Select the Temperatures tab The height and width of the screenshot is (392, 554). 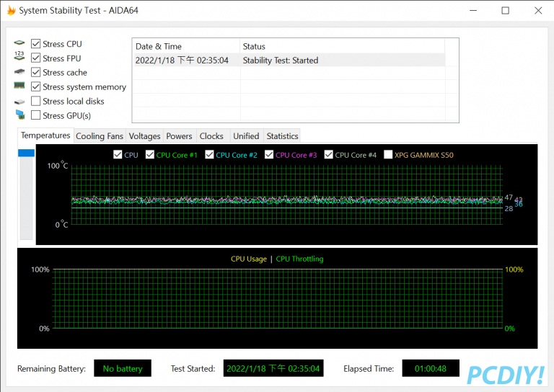coord(45,135)
